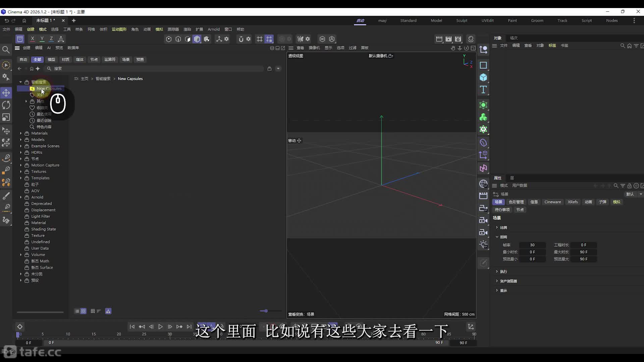644x362 pixels.
Task: Filter assets by 运算符 button
Action: [110, 60]
